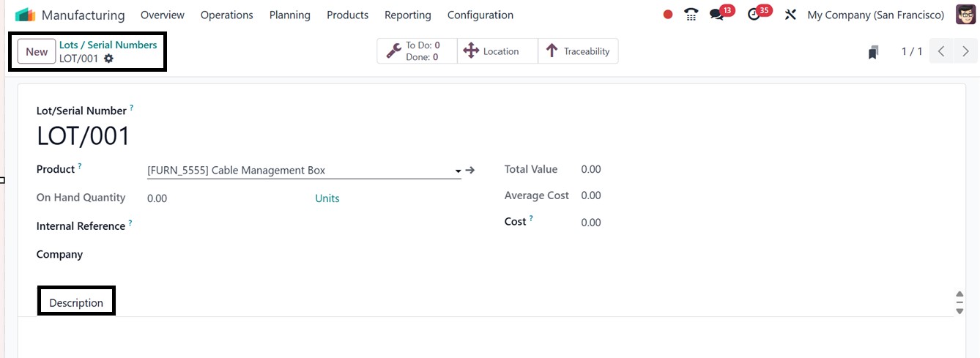Open the activities clock icon
The width and height of the screenshot is (980, 358).
(x=754, y=15)
